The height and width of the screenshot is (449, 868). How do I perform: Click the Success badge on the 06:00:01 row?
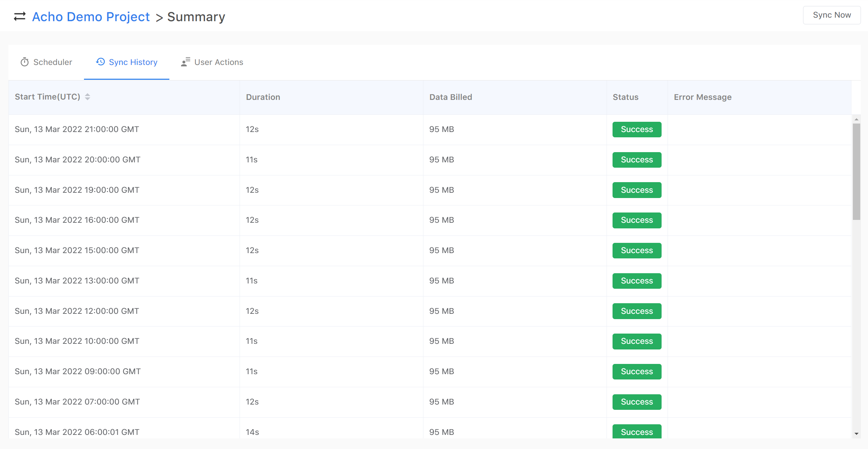coord(636,432)
